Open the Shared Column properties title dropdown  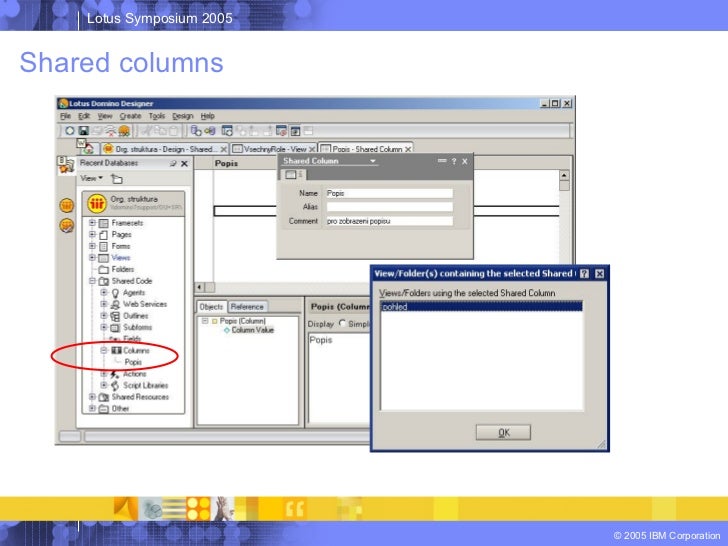372,161
